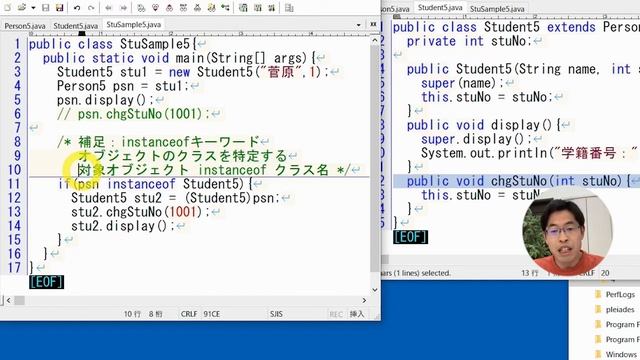The image size is (640, 360).
Task: Select StuSample5.java tab in left editor
Action: pyautogui.click(x=133, y=24)
